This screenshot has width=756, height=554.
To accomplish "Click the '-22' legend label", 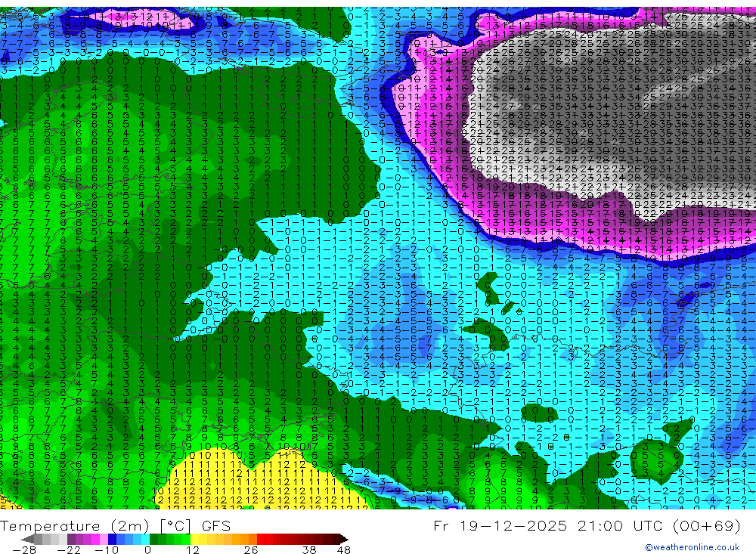I will 69,549.
